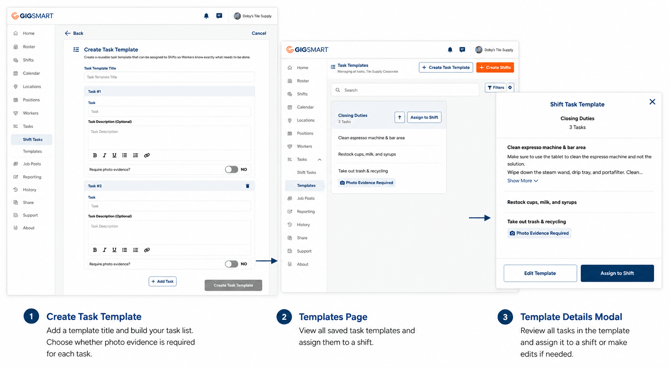Open the Filters dropdown on the Templates page
The image size is (670, 368).
[x=496, y=87]
